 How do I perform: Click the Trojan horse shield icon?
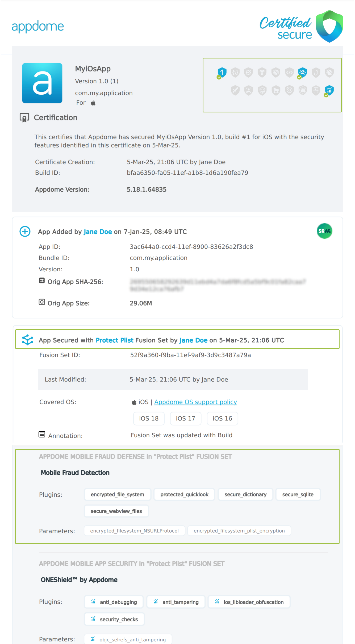(x=276, y=90)
